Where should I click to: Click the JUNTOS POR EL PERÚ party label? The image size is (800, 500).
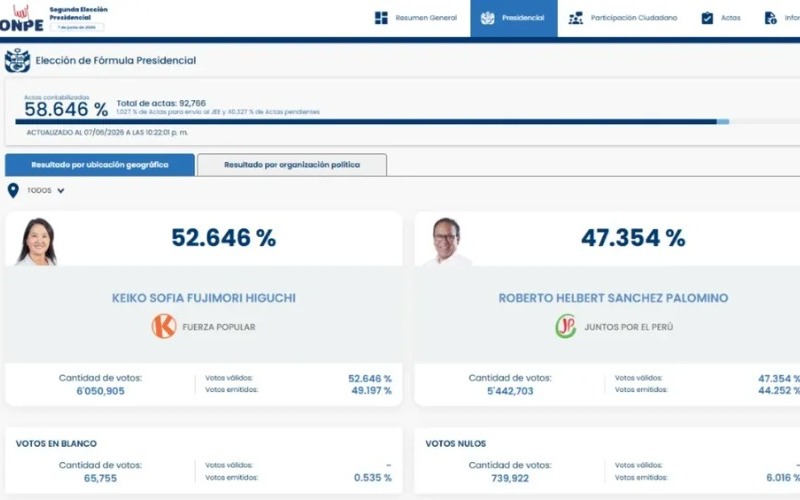point(629,327)
